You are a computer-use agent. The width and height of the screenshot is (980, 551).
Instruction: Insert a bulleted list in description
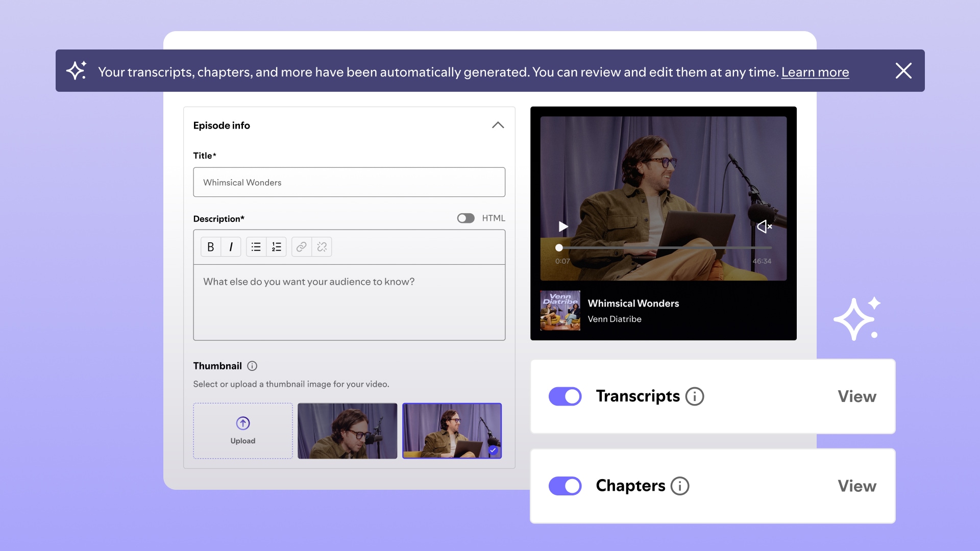coord(256,247)
